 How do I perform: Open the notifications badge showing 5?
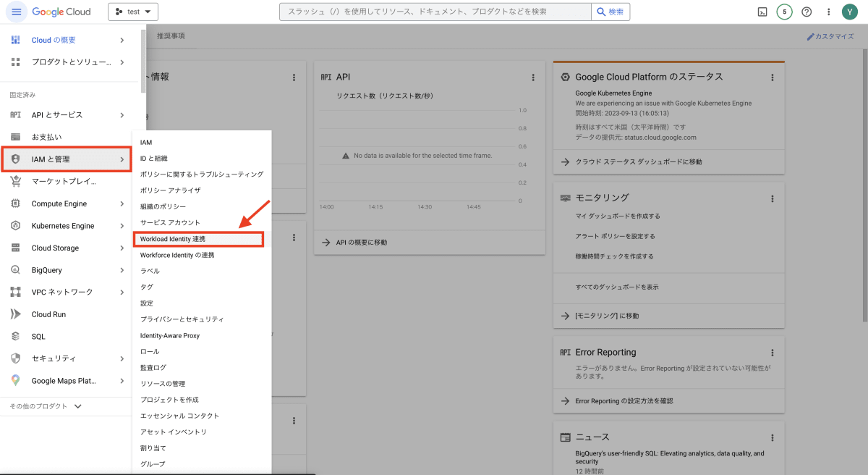(x=784, y=12)
